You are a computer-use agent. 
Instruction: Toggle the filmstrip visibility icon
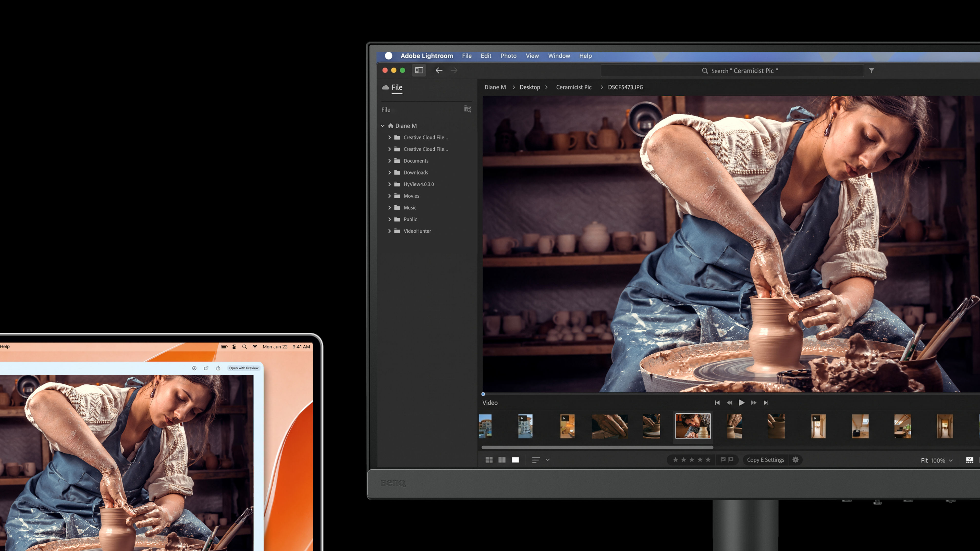(970, 460)
